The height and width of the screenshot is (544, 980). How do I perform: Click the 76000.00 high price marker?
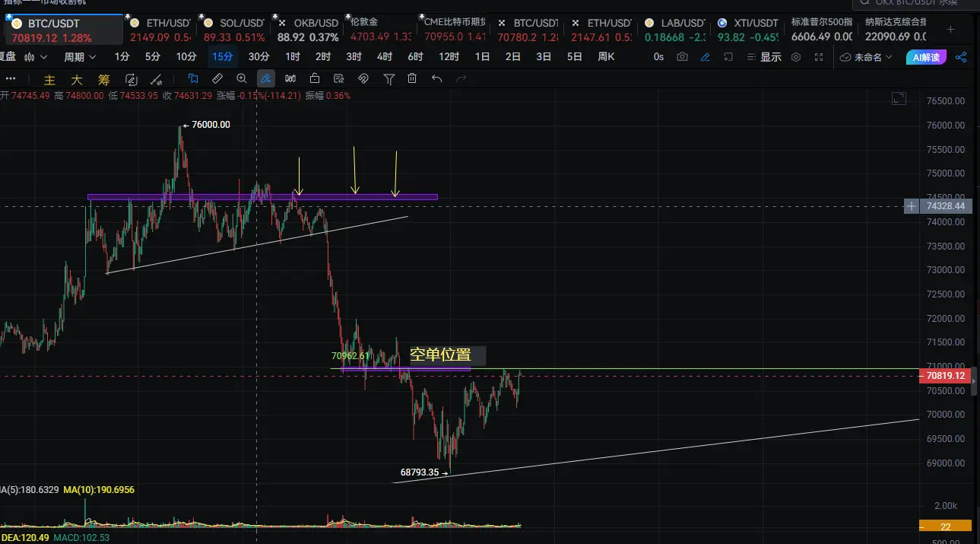tap(206, 125)
